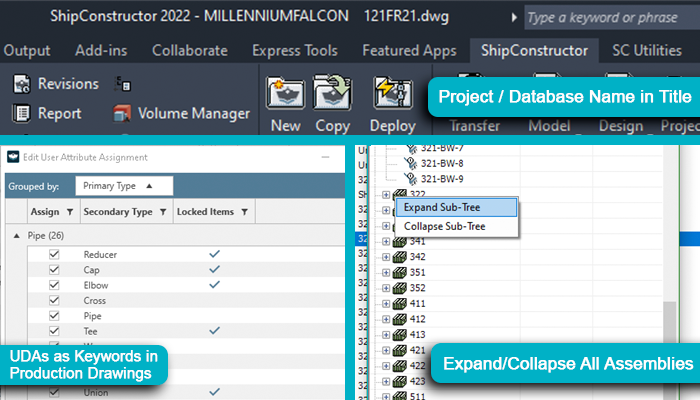The height and width of the screenshot is (400, 700).
Task: Uncheck the Pipe assign checkbox
Action: [x=54, y=316]
